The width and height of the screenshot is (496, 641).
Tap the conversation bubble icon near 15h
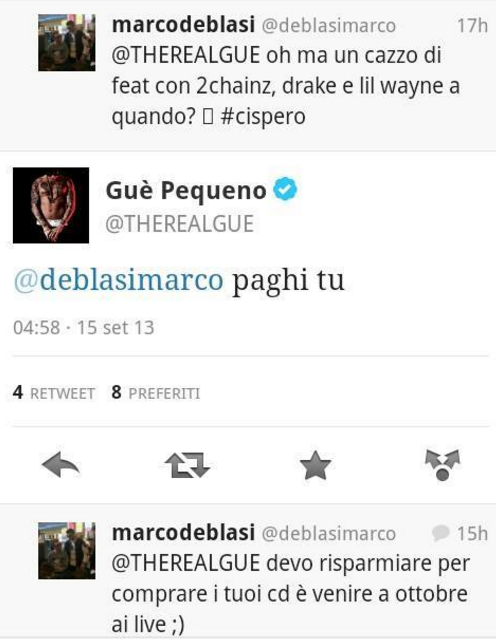click(441, 533)
